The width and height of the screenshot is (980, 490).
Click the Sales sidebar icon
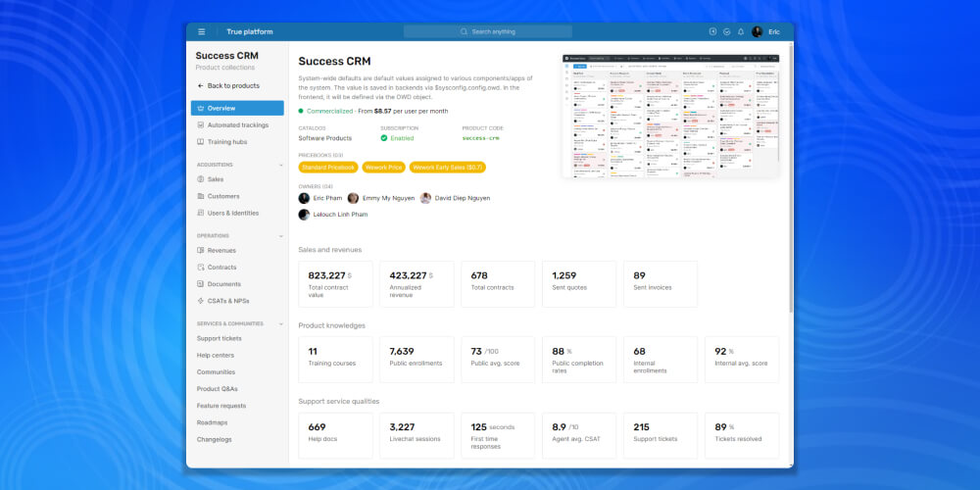(201, 179)
